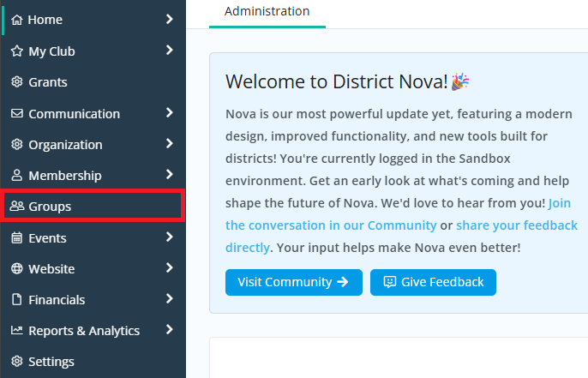Select Home in the sidebar
The image size is (588, 378).
[93, 20]
